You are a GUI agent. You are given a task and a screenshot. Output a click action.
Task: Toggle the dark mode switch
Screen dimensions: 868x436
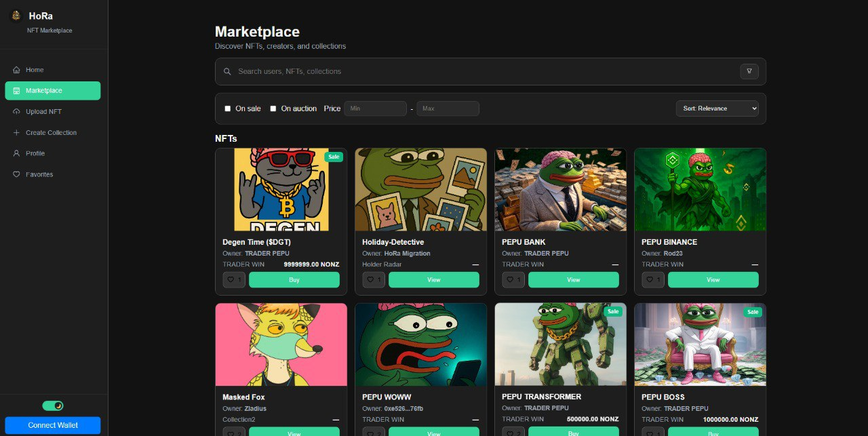click(53, 405)
